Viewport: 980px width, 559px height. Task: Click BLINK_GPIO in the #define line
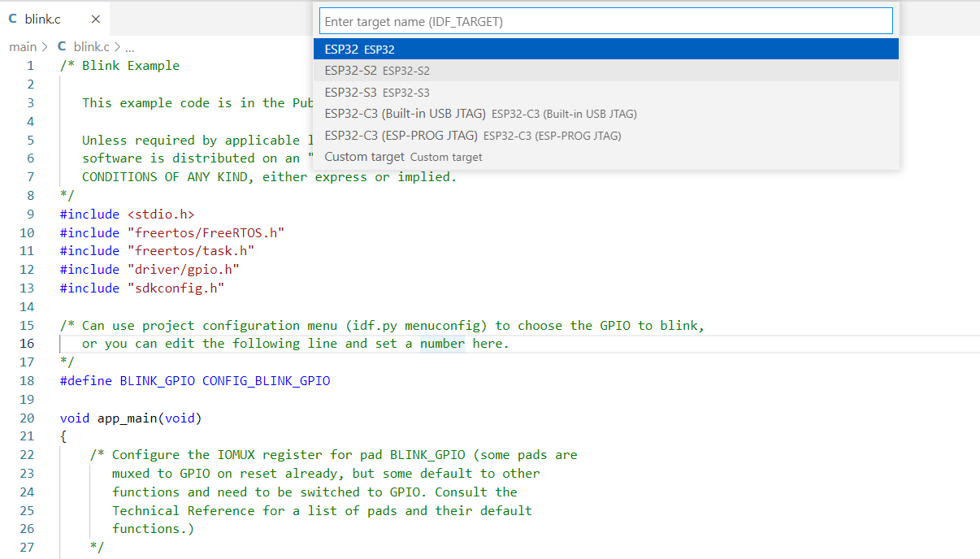(x=158, y=381)
